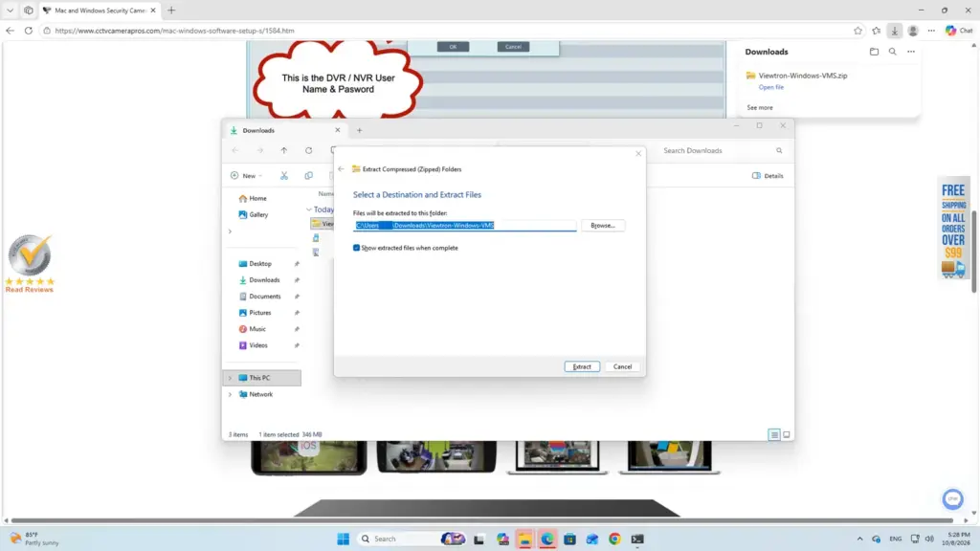
Task: Open Desktop in Explorer sidebar
Action: tap(260, 264)
